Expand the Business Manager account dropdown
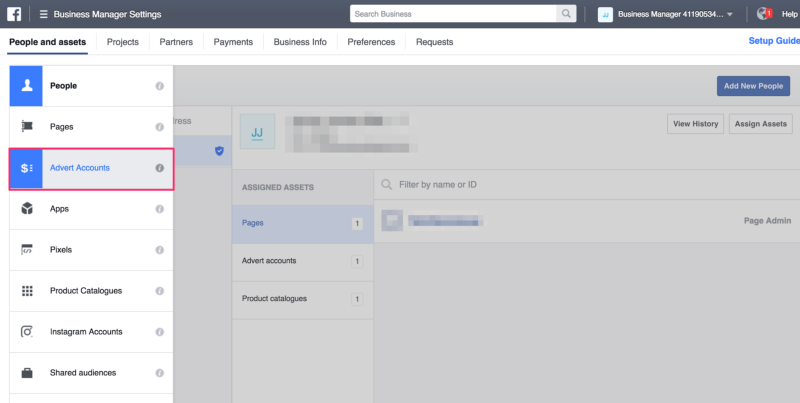Screen dimensions: 800x403 coord(730,14)
